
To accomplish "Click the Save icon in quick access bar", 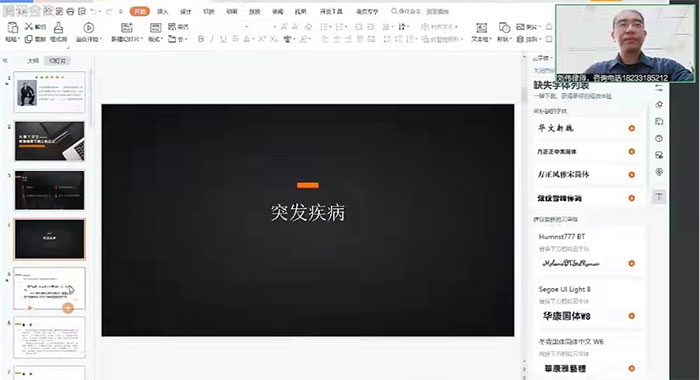I will (59, 12).
